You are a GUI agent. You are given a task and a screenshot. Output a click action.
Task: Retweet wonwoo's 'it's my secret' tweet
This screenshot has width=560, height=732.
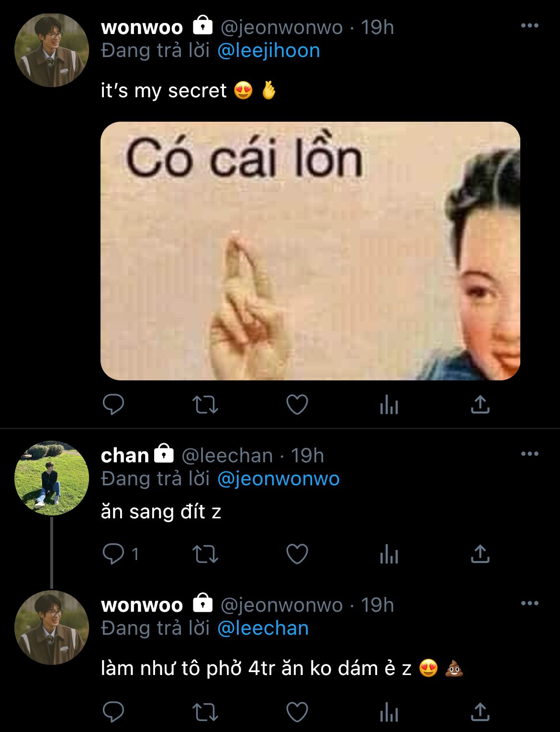point(205,405)
